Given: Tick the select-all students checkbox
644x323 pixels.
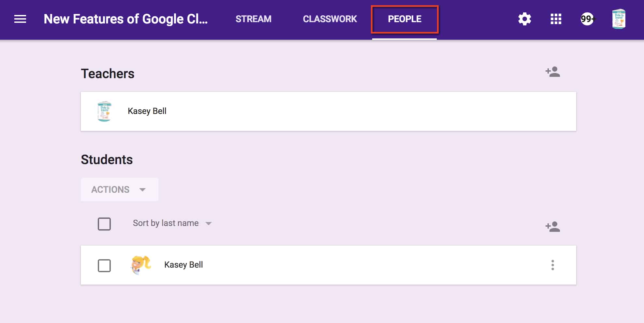Looking at the screenshot, I should 104,224.
